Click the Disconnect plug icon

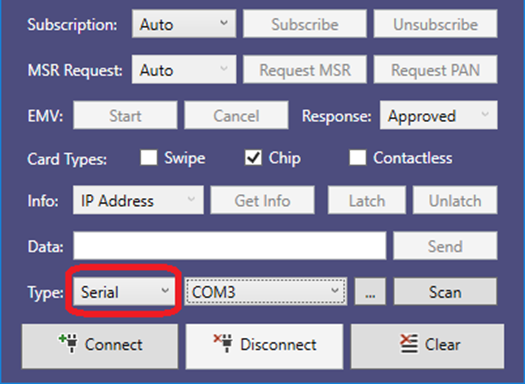click(x=223, y=343)
